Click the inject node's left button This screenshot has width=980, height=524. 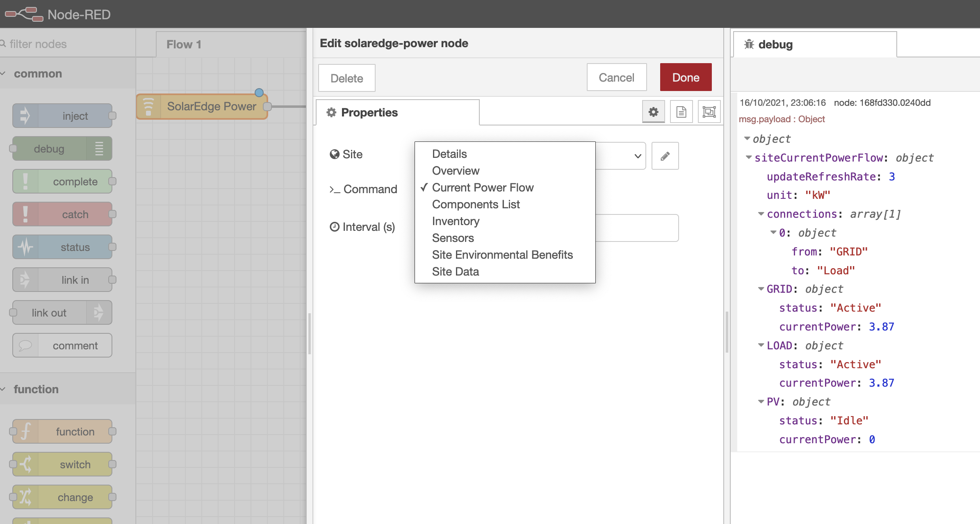[25, 116]
